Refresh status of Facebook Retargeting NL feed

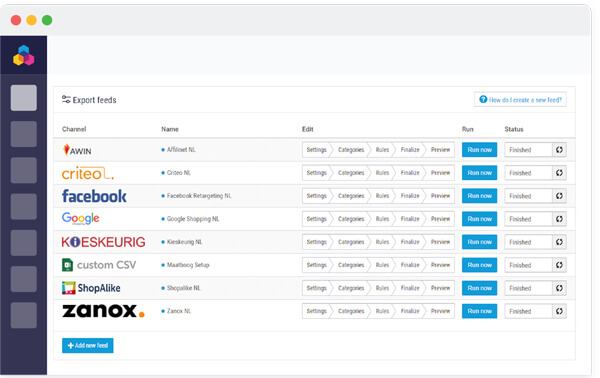pos(559,196)
